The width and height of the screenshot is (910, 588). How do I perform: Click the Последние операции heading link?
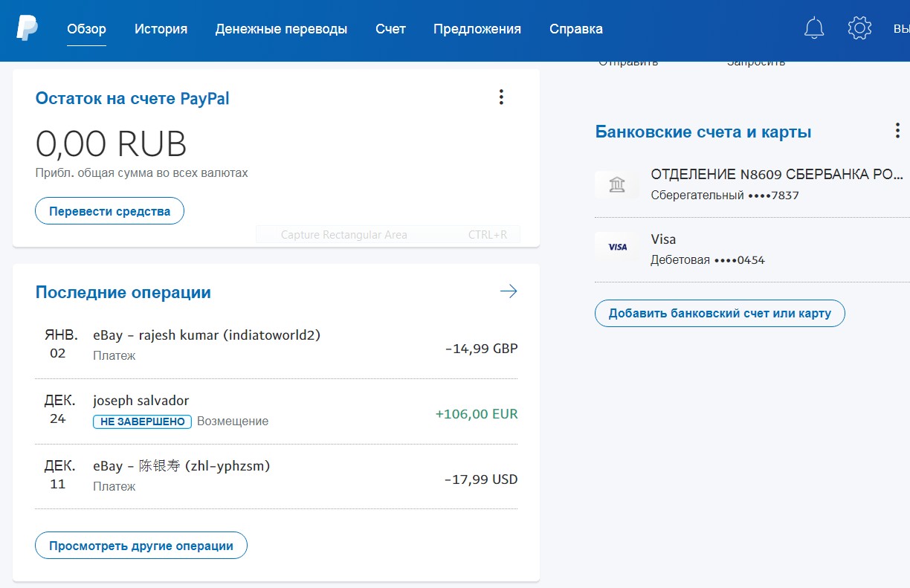(123, 292)
